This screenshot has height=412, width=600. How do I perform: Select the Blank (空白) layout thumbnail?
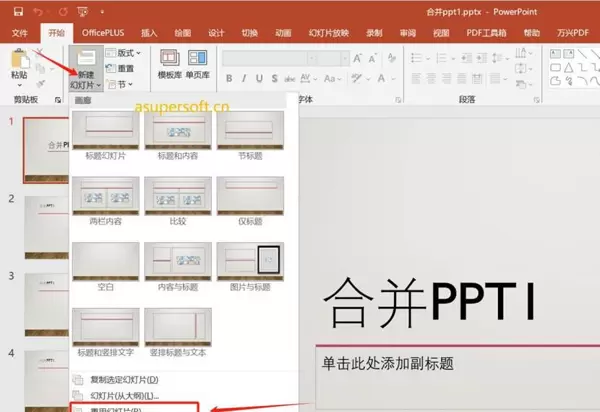click(x=106, y=261)
